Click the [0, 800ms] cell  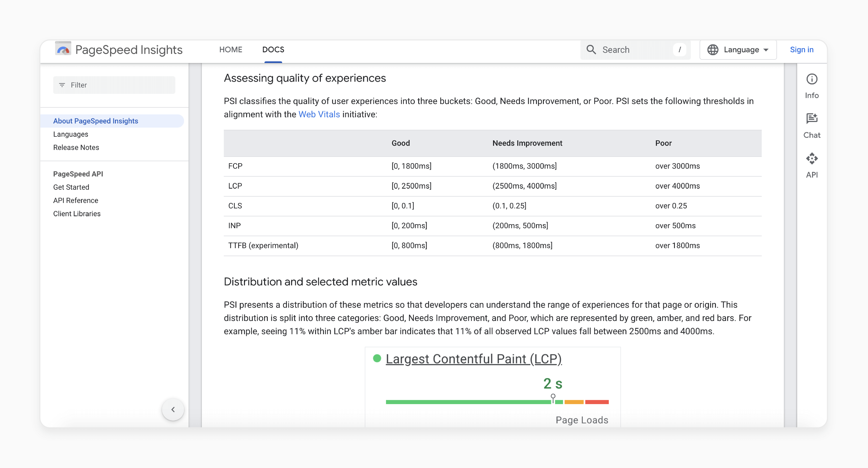(409, 245)
